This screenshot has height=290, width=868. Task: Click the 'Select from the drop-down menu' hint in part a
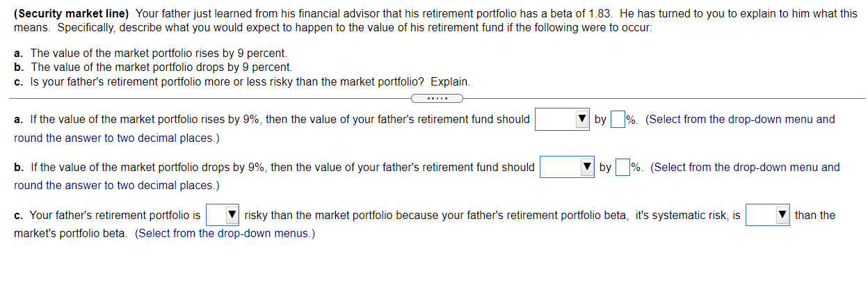pyautogui.click(x=740, y=120)
